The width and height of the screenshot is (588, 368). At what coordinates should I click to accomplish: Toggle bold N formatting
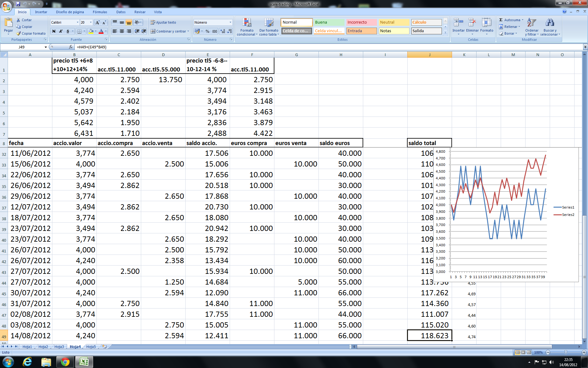point(54,31)
